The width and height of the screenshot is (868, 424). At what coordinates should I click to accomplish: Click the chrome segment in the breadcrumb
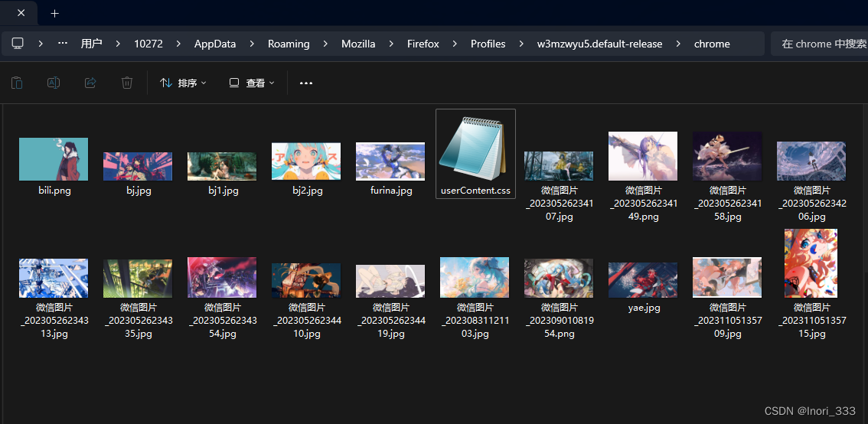(x=712, y=44)
